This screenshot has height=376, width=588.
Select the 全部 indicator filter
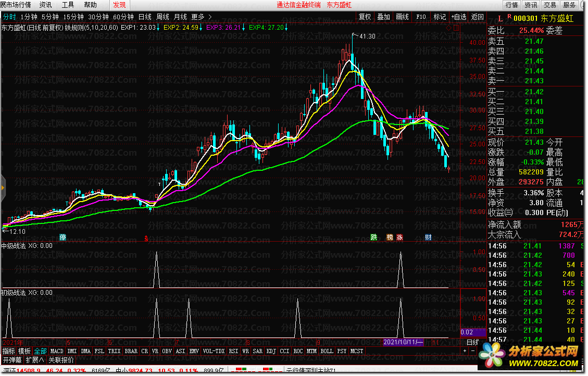[x=40, y=351]
